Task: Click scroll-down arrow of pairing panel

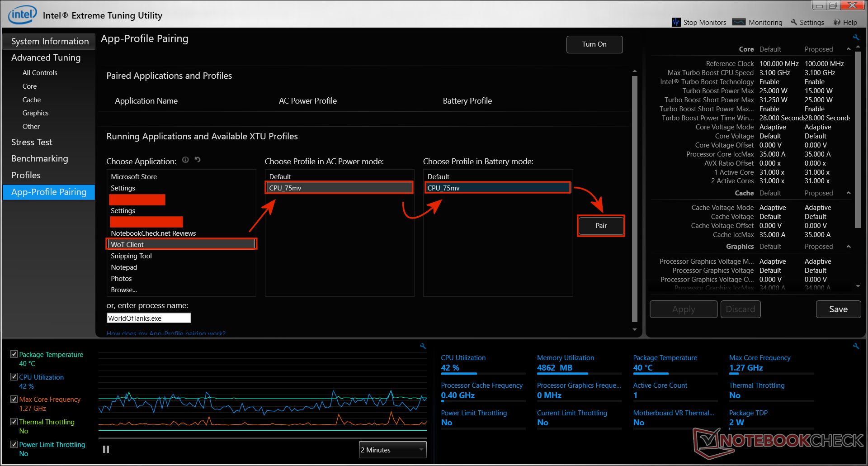Action: 634,330
